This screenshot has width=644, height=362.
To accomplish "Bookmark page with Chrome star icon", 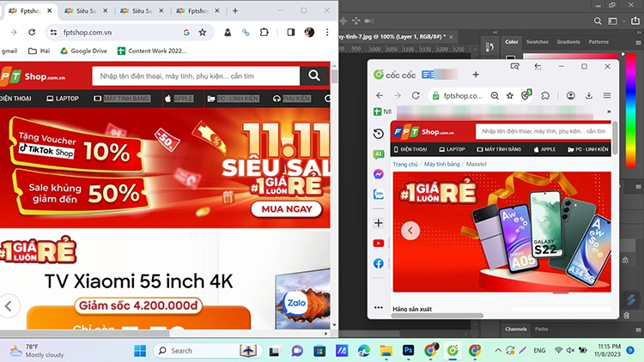I will click(x=203, y=33).
